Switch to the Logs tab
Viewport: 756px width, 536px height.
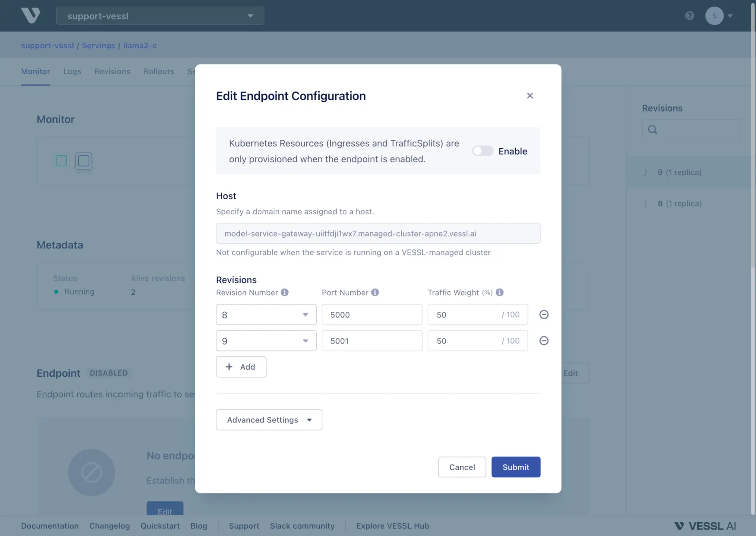pos(72,71)
